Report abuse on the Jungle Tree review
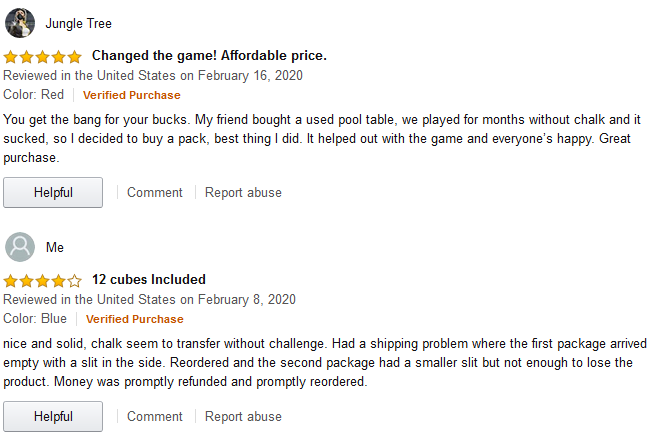 click(243, 192)
